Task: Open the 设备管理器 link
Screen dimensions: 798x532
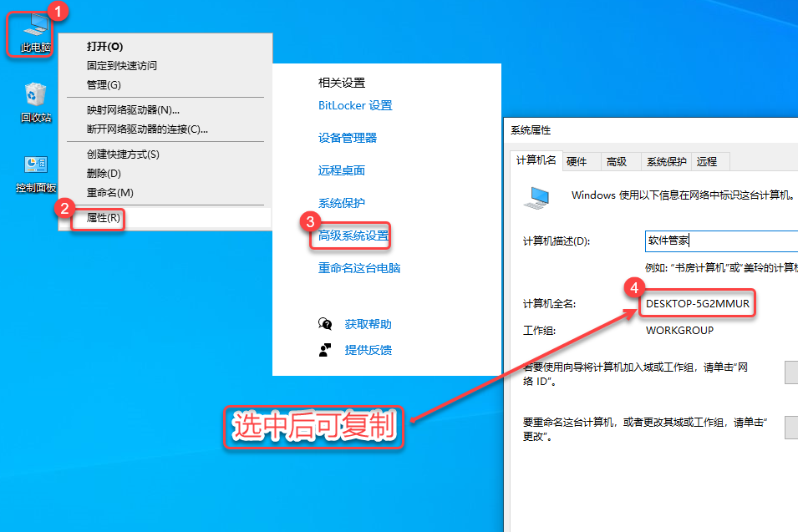Action: click(x=348, y=139)
